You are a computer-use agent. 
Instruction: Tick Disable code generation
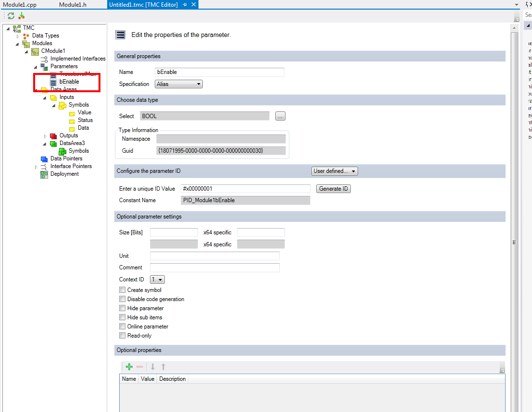coord(122,299)
